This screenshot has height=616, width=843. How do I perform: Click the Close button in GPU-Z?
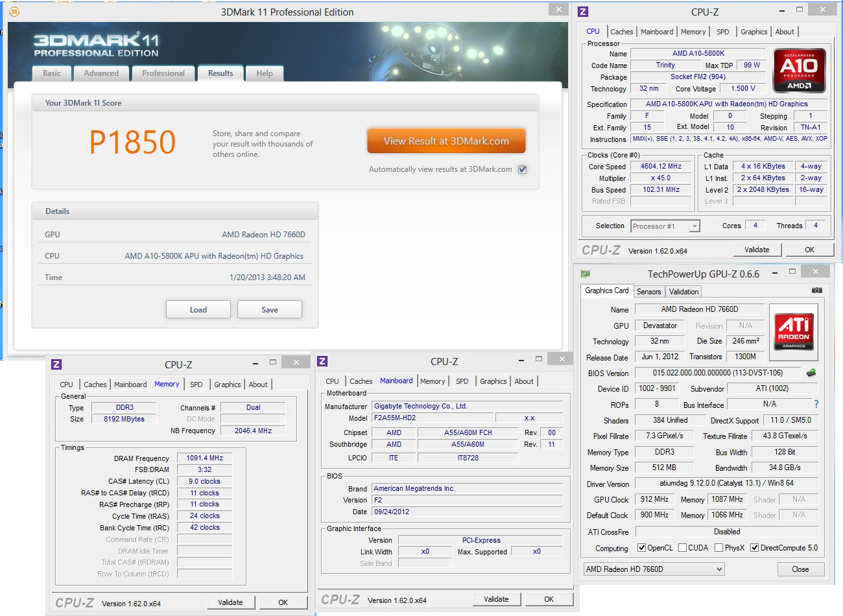pyautogui.click(x=800, y=569)
